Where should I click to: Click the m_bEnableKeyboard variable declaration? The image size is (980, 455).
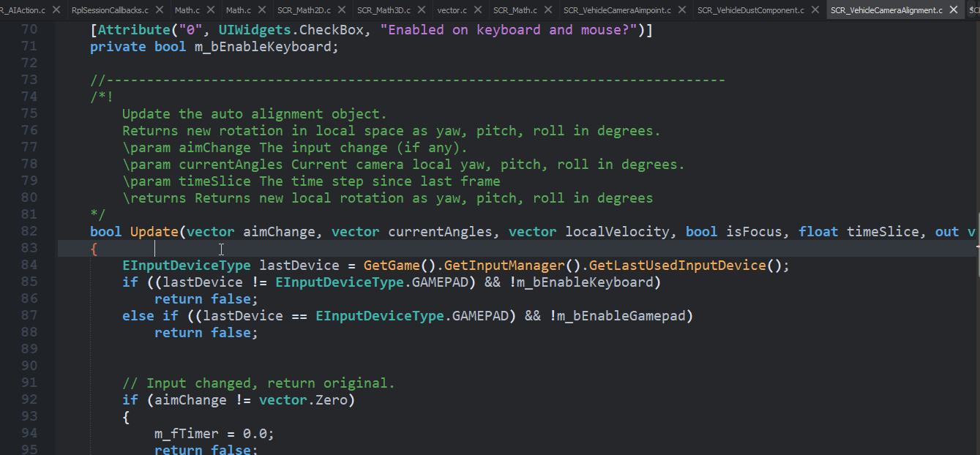[266, 47]
